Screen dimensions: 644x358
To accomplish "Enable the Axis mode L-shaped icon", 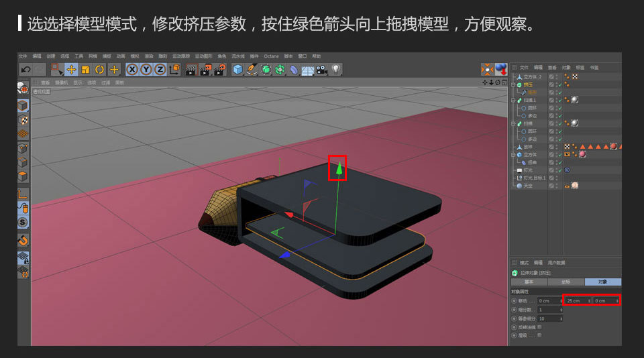I will coord(23,194).
